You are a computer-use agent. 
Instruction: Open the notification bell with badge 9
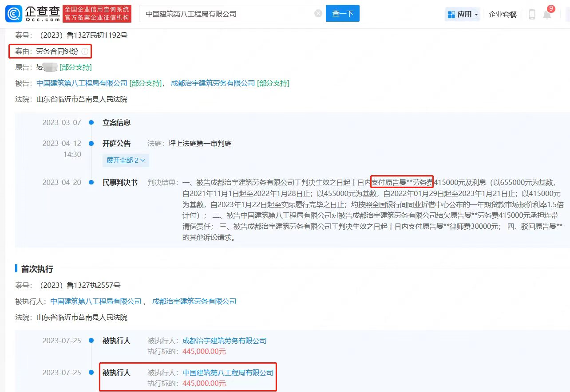click(x=547, y=15)
